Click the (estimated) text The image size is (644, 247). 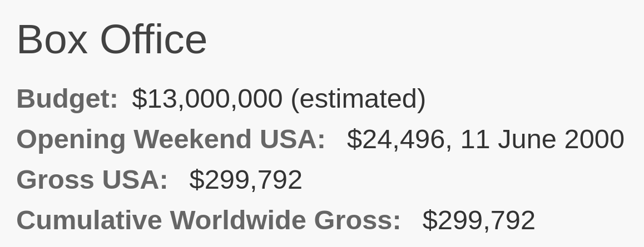tap(358, 99)
